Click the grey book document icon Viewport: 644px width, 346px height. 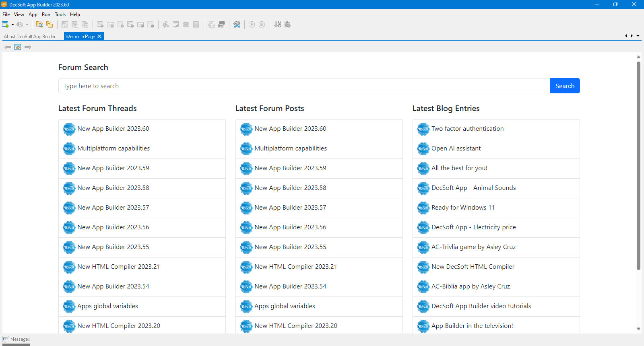(x=196, y=25)
